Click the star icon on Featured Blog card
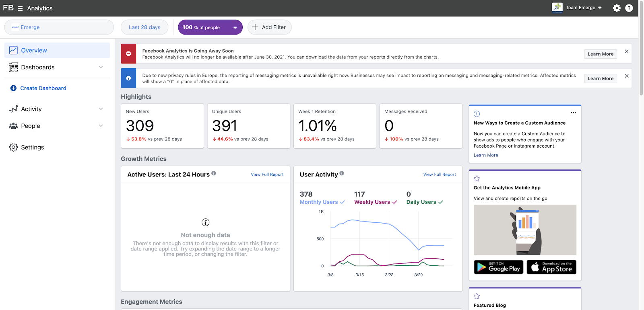 click(x=477, y=296)
